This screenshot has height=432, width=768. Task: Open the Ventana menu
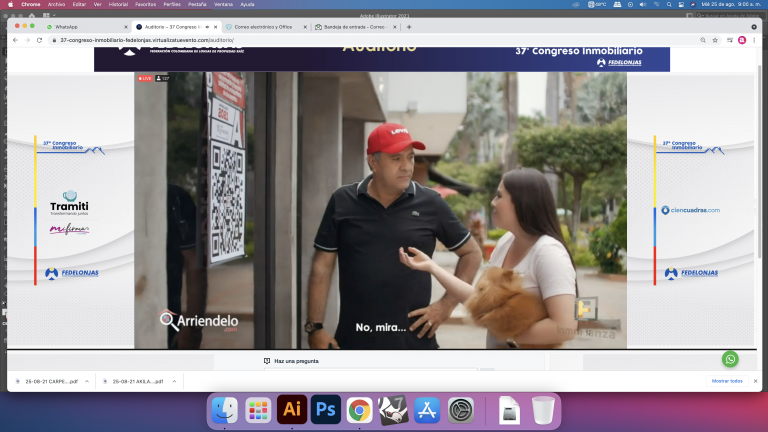[223, 4]
